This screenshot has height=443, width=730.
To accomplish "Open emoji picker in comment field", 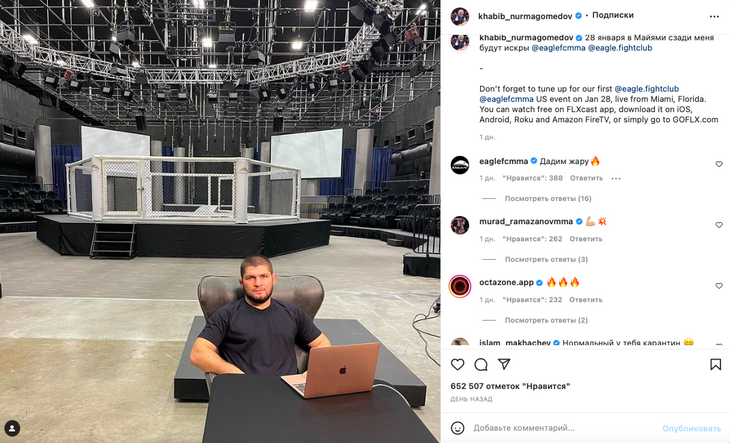I will point(458,428).
